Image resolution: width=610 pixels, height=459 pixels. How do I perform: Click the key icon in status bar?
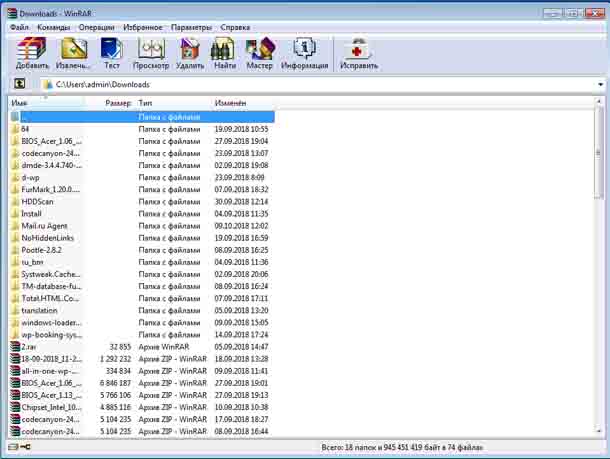click(x=25, y=447)
